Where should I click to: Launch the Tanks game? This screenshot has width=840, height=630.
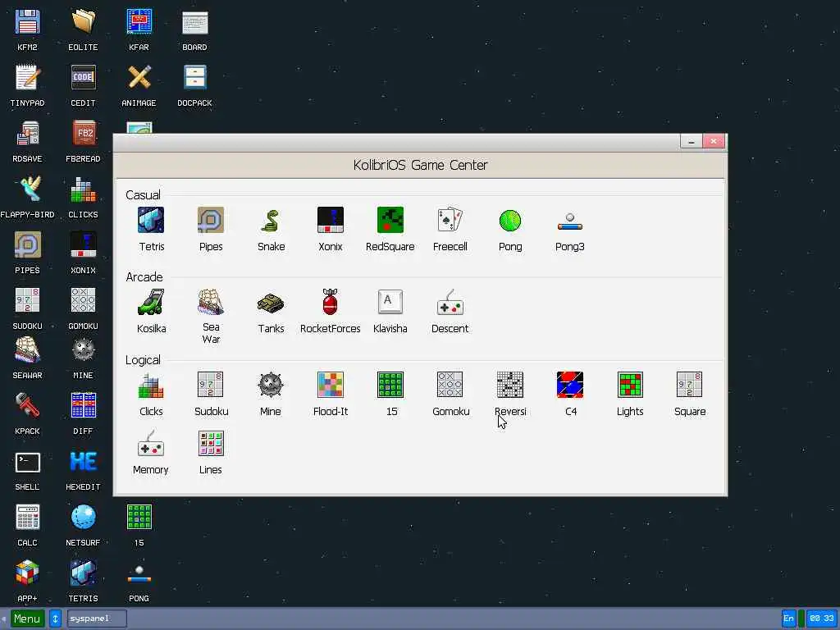[271, 302]
